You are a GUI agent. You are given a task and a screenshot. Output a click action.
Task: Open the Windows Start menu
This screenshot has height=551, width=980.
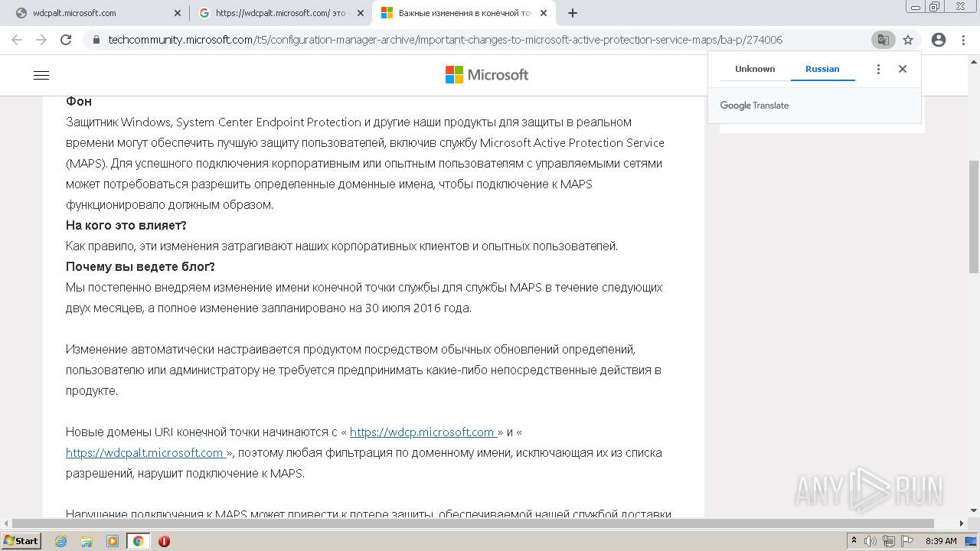(x=21, y=540)
